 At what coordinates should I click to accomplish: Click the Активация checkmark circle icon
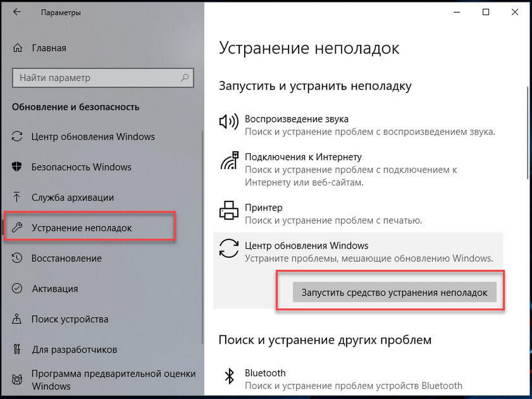click(17, 288)
